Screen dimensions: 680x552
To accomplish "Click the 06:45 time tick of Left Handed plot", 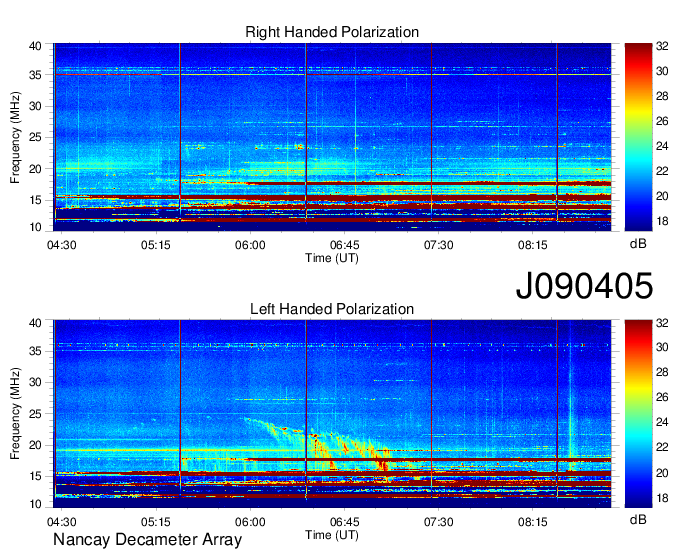I will [x=344, y=522].
